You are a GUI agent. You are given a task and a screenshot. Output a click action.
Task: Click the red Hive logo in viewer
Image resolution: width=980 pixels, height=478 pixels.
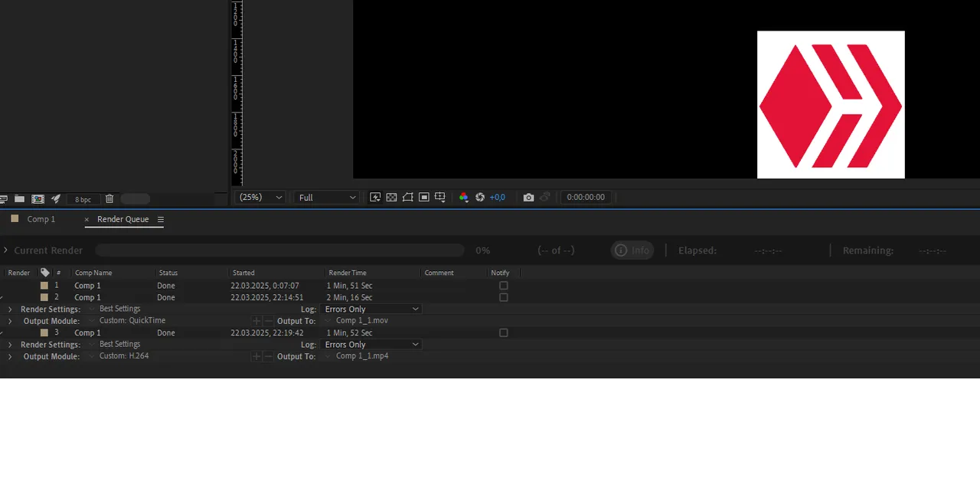(831, 105)
